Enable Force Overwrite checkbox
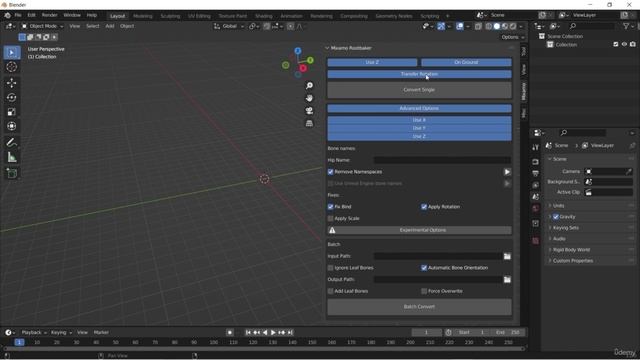This screenshot has height=360, width=640. click(424, 291)
